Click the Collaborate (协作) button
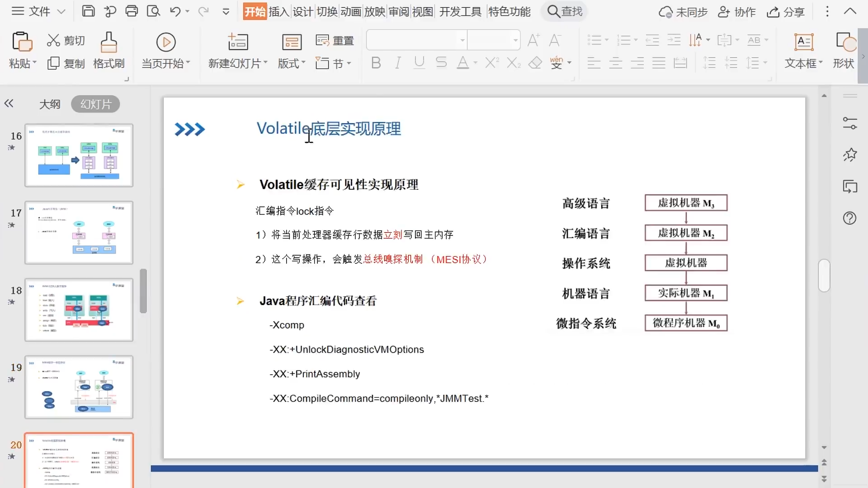 point(737,12)
